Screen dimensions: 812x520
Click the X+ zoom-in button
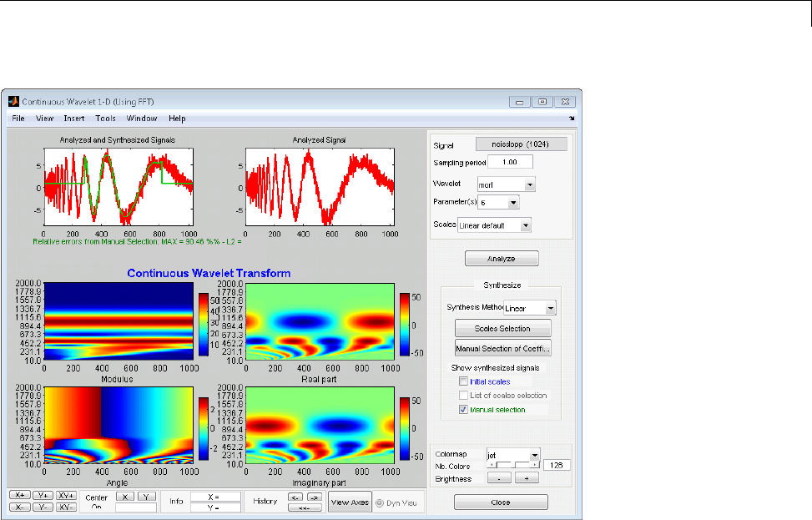20,495
